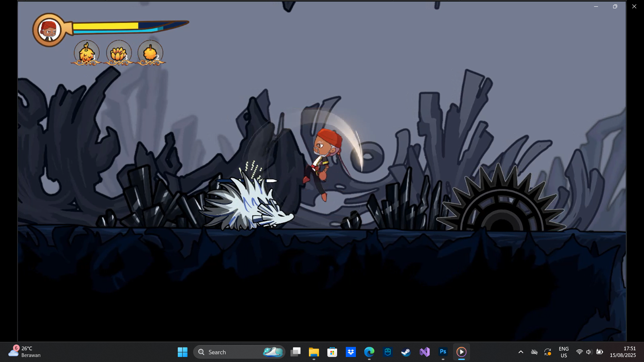Open the weather widget showing 26°C
Image resolution: width=644 pixels, height=362 pixels.
click(x=25, y=352)
